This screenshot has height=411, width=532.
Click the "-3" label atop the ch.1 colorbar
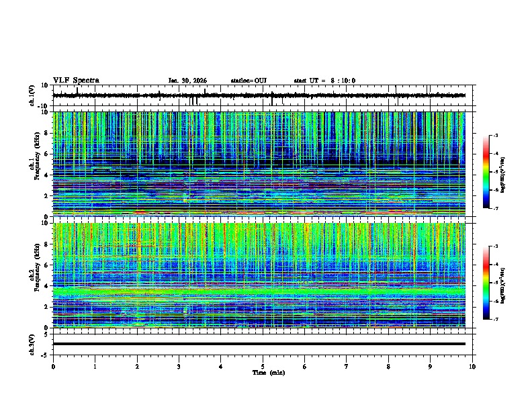496,135
